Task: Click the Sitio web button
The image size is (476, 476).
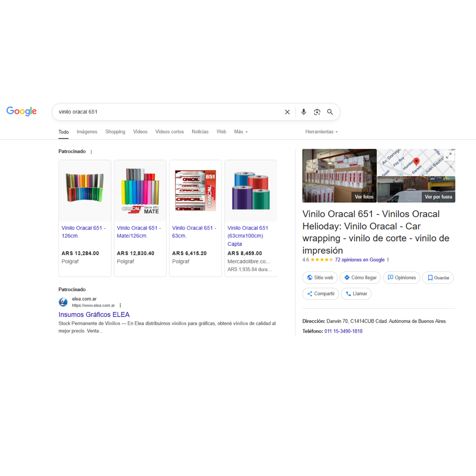Action: point(320,278)
